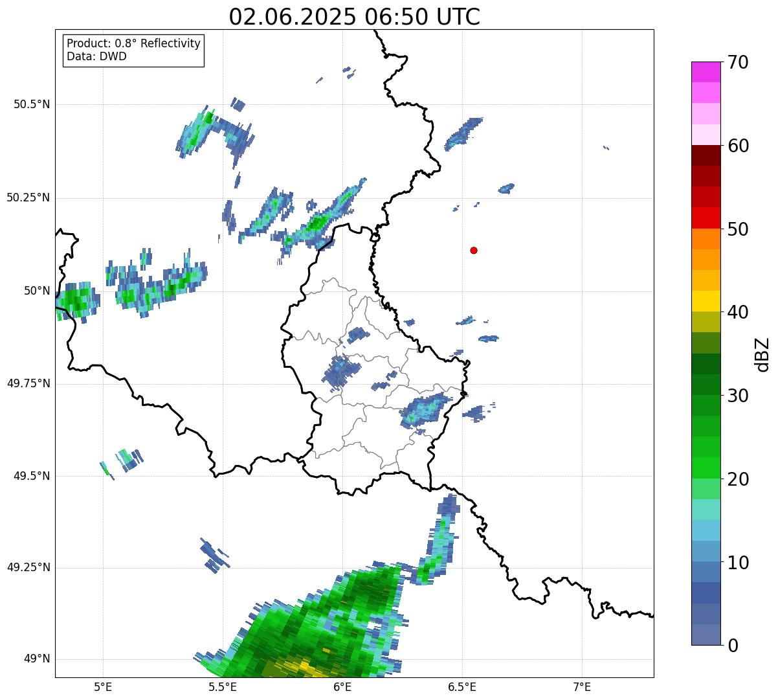Click the 'Data: DWD' text

96,56
